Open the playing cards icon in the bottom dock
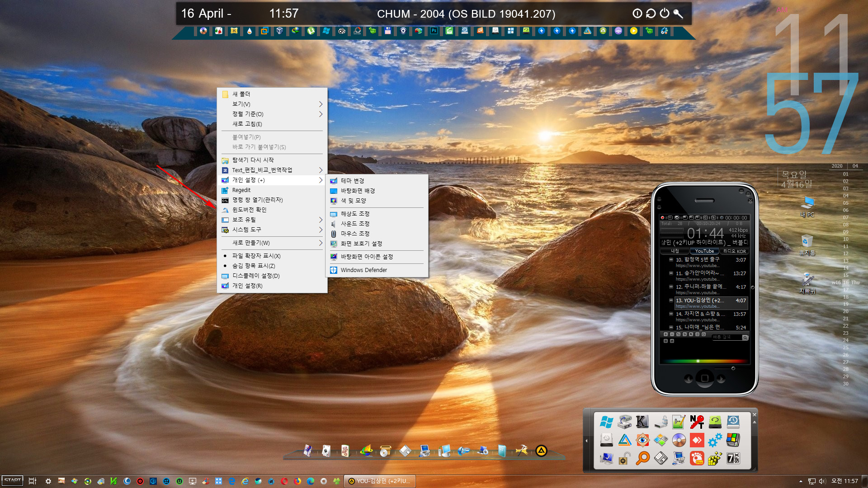868x488 pixels. point(326,450)
